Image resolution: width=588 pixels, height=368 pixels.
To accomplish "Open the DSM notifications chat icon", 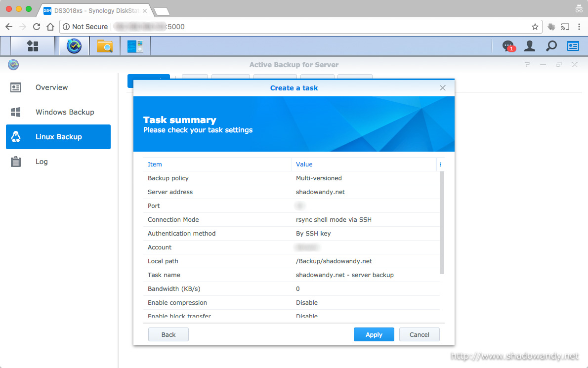I will (x=508, y=46).
